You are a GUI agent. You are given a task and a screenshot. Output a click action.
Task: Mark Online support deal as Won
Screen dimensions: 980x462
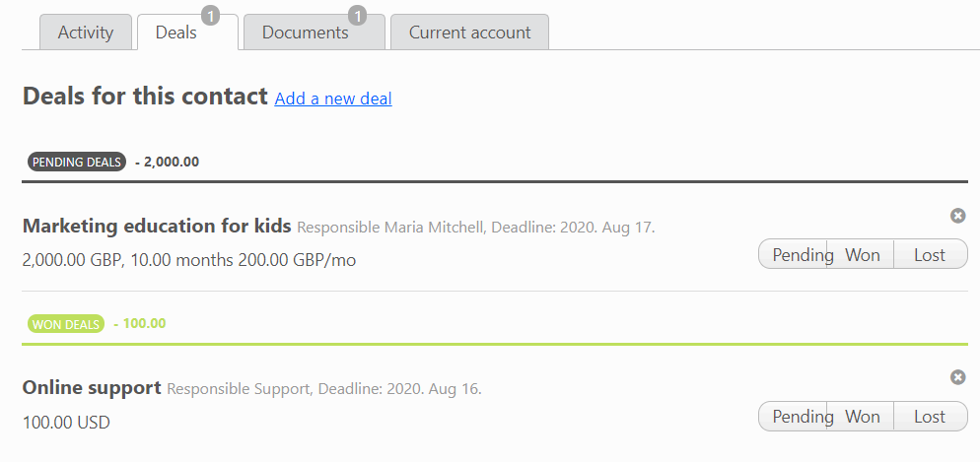[x=861, y=417]
